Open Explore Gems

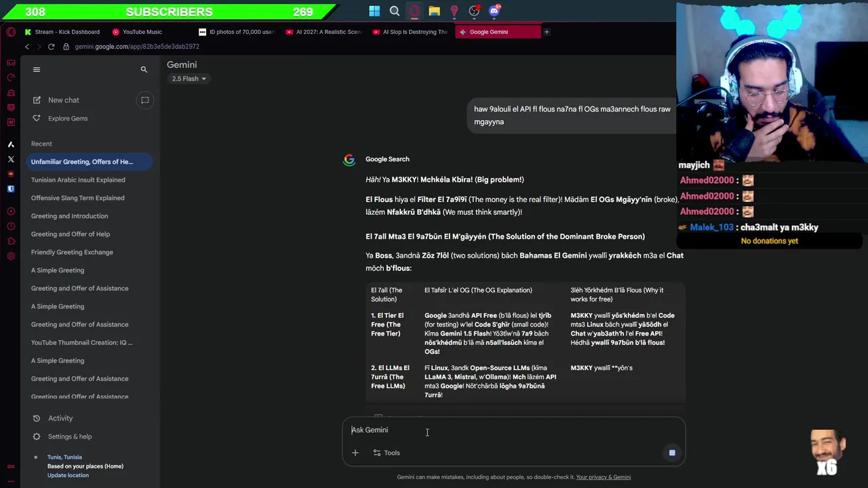(67, 118)
